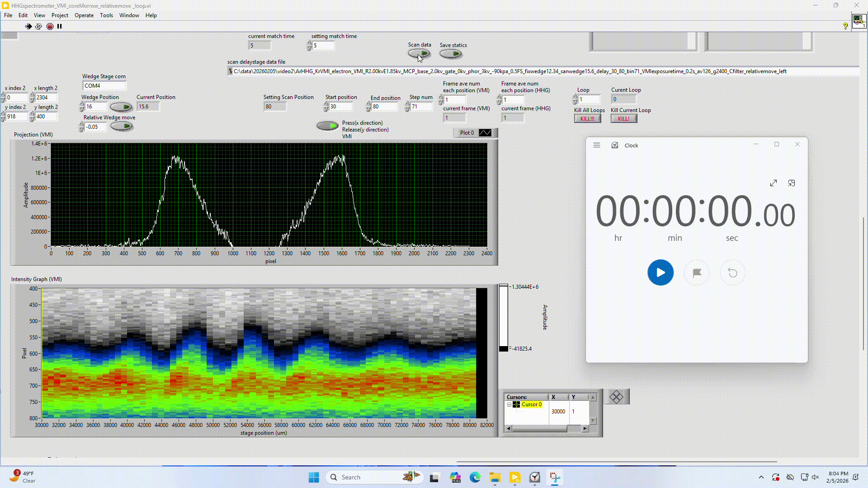Increment the Step num stepper
The width and height of the screenshot is (868, 488).
(x=407, y=103)
